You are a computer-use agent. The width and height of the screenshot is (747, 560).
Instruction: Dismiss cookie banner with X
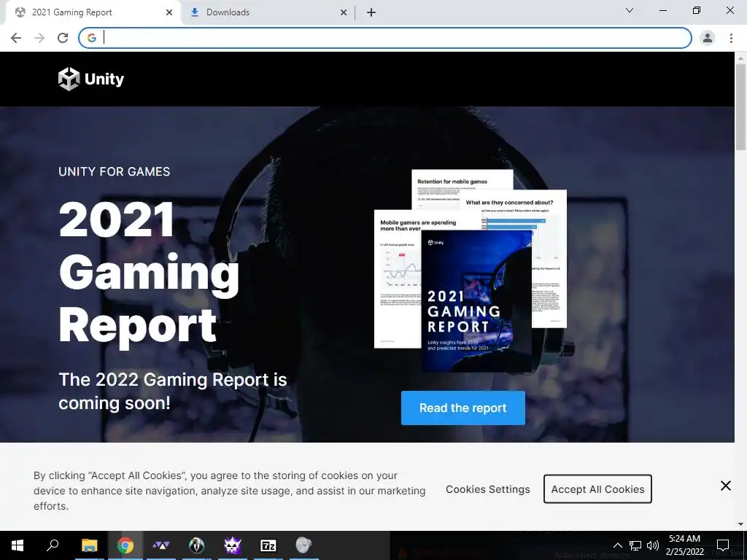[726, 485]
